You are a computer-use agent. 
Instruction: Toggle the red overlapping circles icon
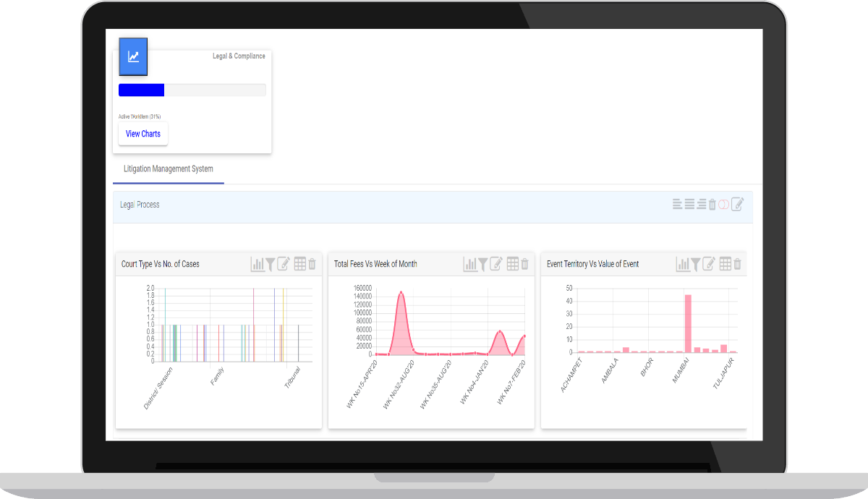click(x=723, y=204)
